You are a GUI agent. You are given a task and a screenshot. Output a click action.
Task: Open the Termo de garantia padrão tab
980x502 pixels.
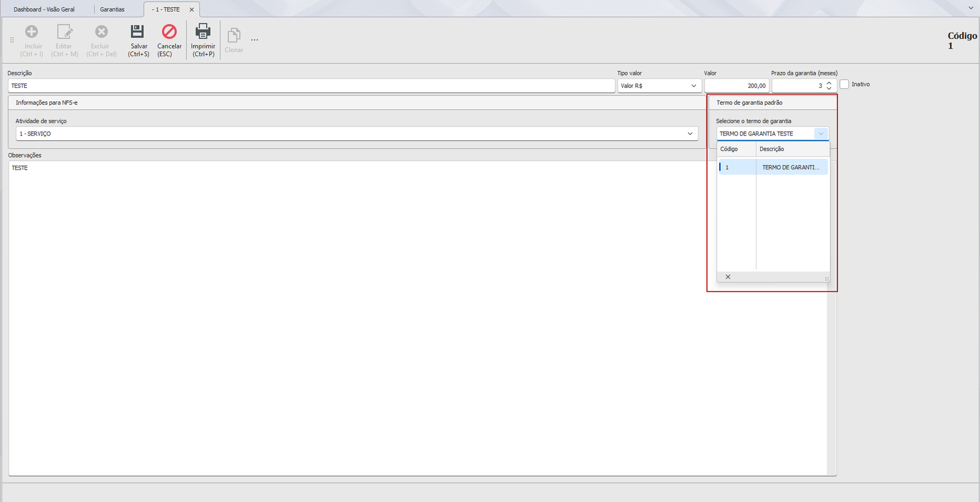pyautogui.click(x=750, y=103)
